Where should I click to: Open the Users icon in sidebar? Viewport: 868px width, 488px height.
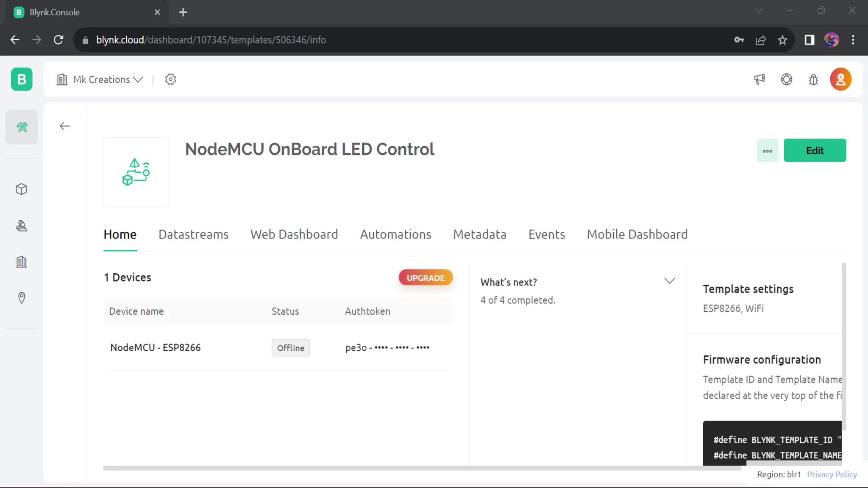coord(22,226)
